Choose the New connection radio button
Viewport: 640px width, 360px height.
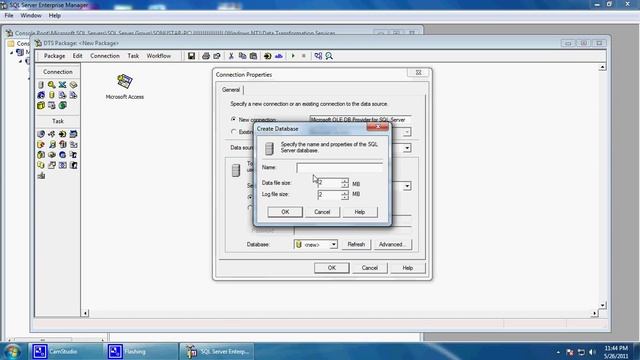coord(233,119)
